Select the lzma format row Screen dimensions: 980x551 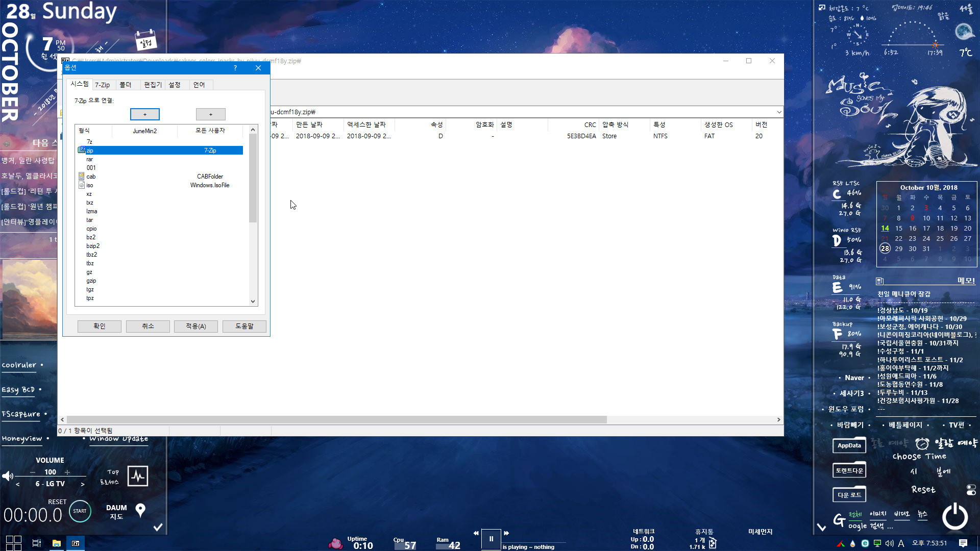160,211
